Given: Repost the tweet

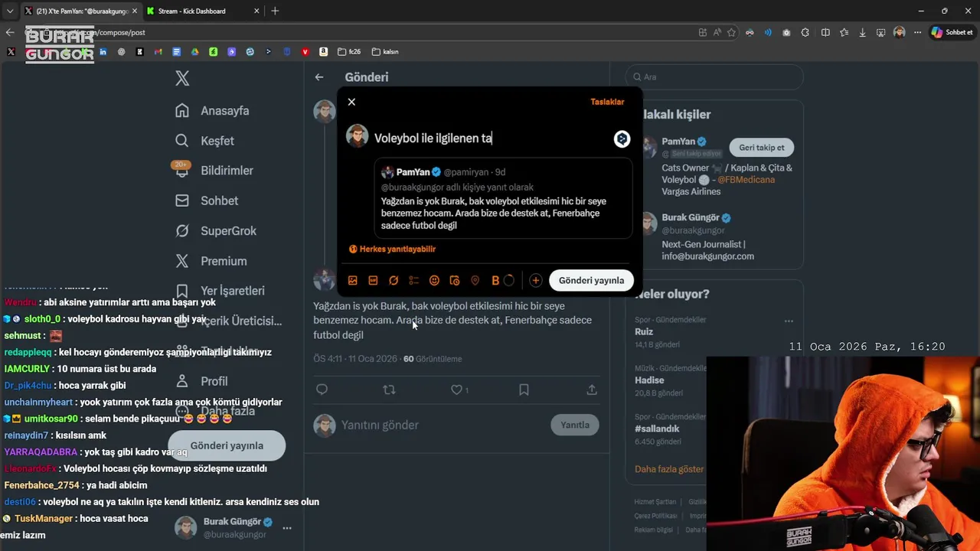Looking at the screenshot, I should point(389,390).
